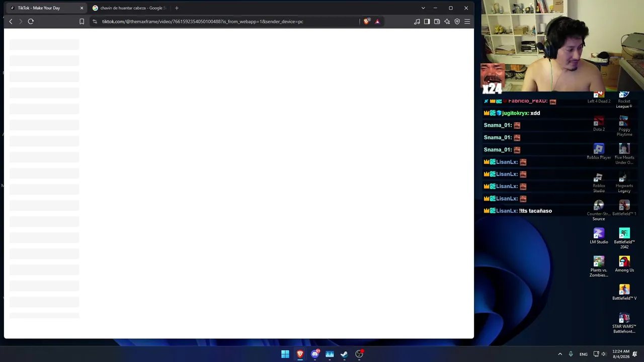Go back to the previous page

click(x=11, y=22)
